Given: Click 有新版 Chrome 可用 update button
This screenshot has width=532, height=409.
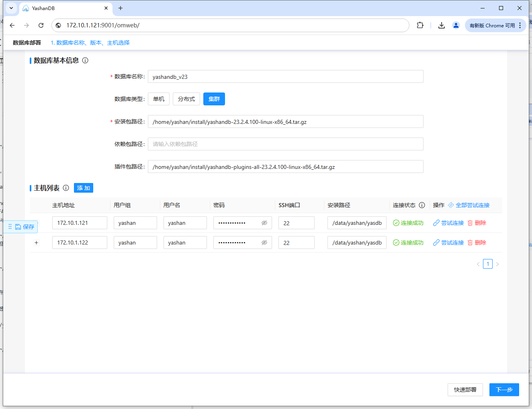Looking at the screenshot, I should coord(495,25).
